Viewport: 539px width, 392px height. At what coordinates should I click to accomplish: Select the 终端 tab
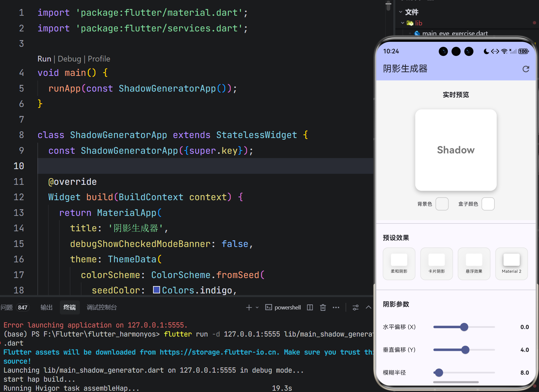70,307
